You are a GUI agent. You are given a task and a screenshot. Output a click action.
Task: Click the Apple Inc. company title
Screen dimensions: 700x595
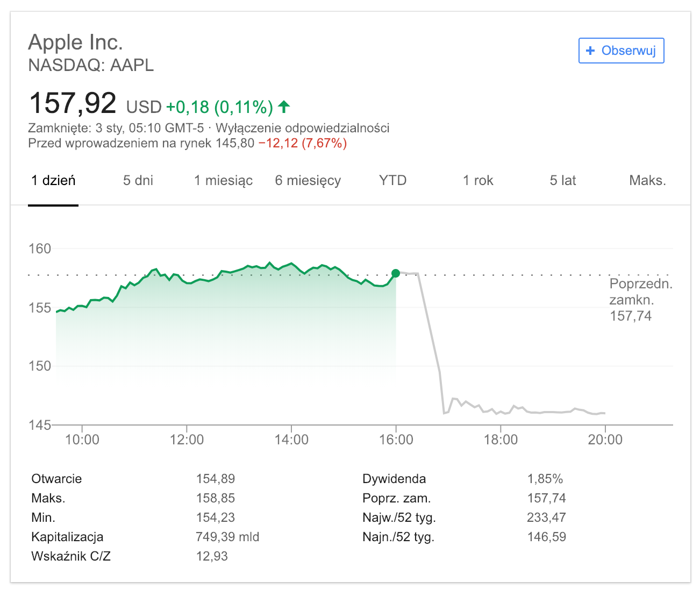click(x=76, y=42)
